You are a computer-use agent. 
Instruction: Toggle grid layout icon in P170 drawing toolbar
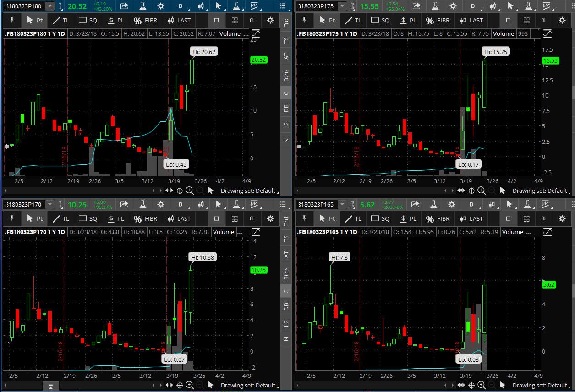235,218
